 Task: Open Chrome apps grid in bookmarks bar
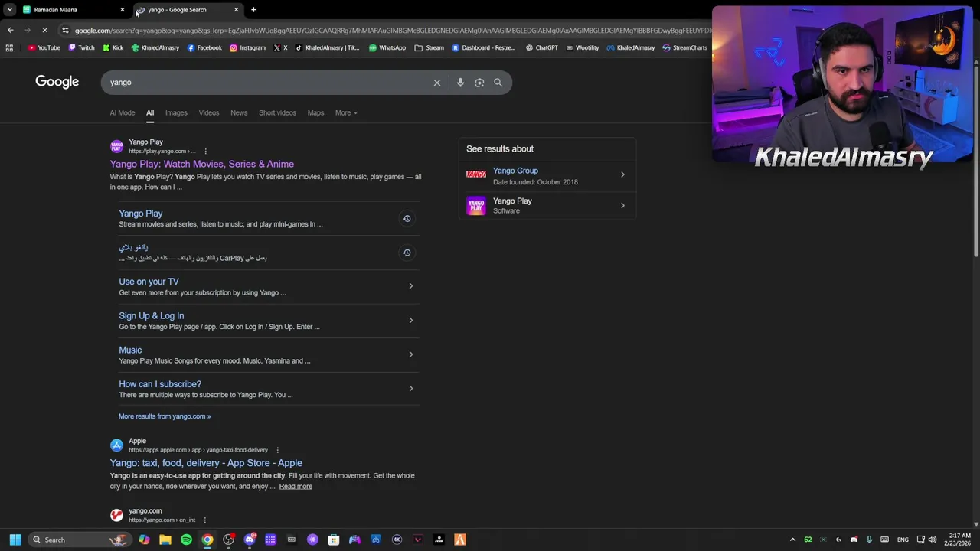tap(9, 47)
